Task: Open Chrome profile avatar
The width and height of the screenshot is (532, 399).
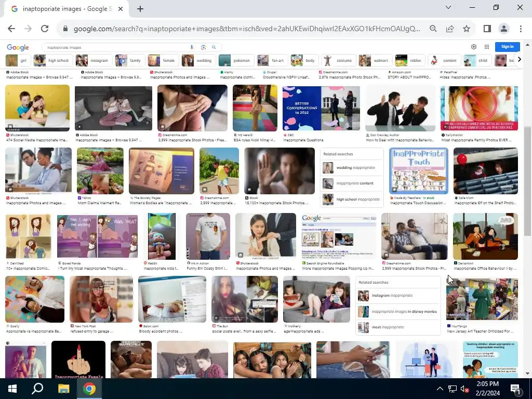Action: pos(504,29)
